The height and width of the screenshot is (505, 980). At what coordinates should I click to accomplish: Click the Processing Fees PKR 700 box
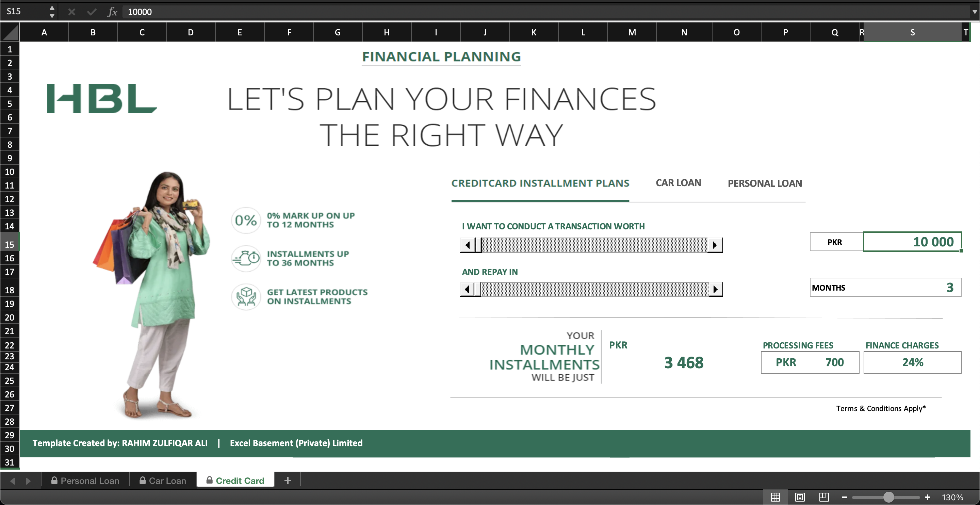[x=810, y=362]
